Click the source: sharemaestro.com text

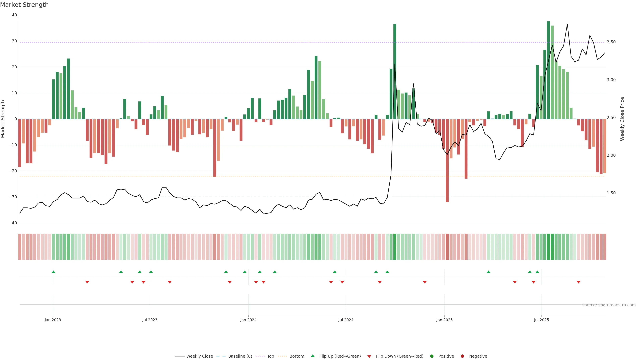(609, 305)
